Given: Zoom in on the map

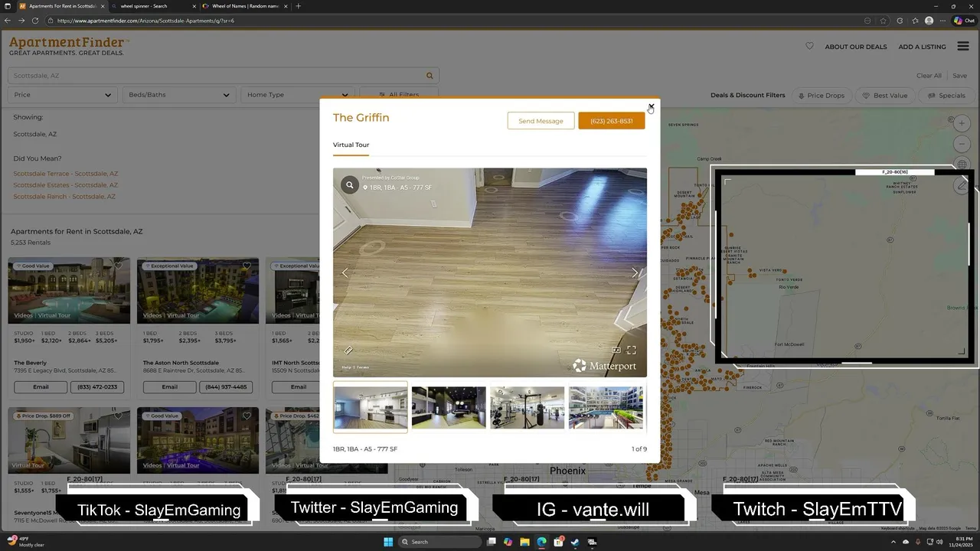Looking at the screenshot, I should 962,123.
